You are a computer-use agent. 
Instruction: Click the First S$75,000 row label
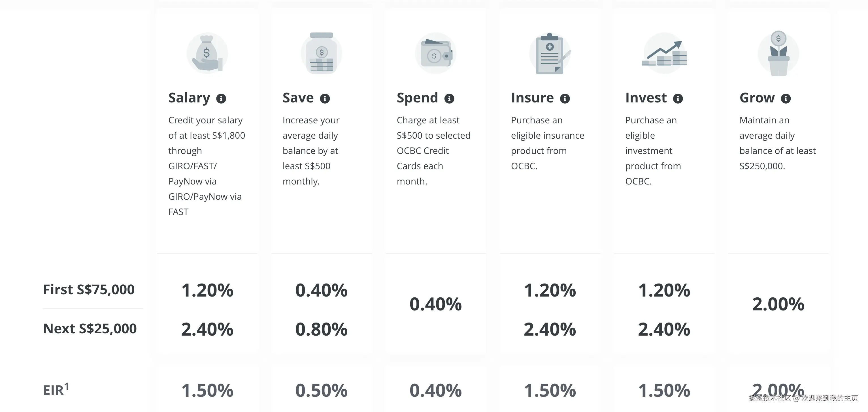click(89, 289)
